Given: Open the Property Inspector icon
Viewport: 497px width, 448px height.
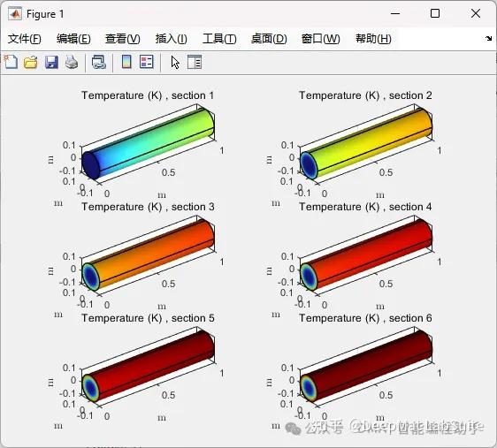Looking at the screenshot, I should click(195, 62).
